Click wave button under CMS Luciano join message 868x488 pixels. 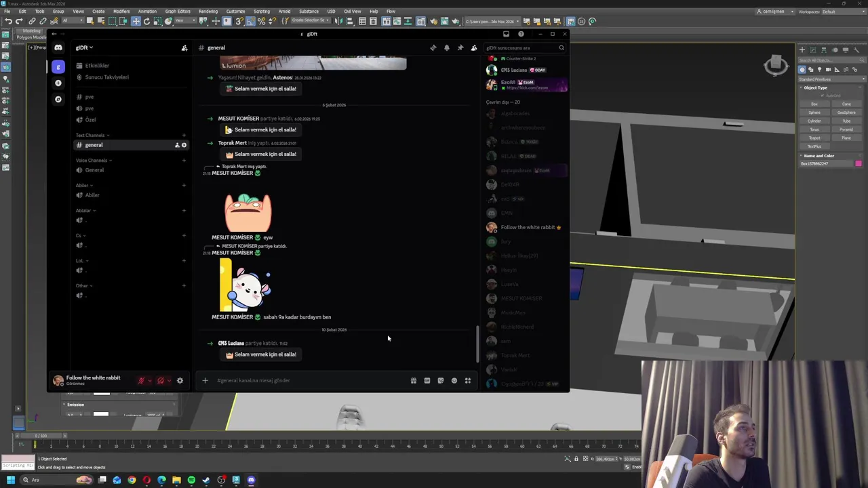tap(261, 354)
